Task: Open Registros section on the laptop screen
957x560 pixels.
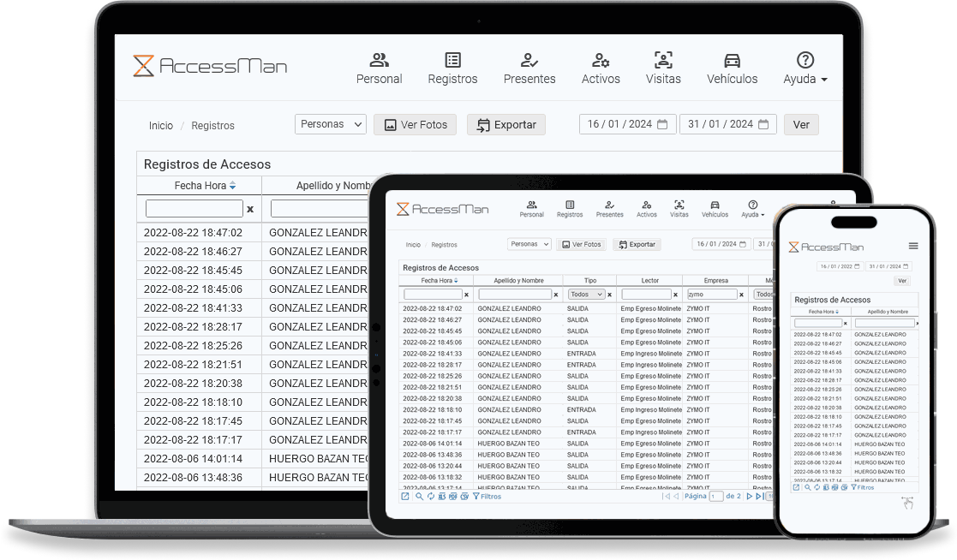Action: (x=452, y=69)
